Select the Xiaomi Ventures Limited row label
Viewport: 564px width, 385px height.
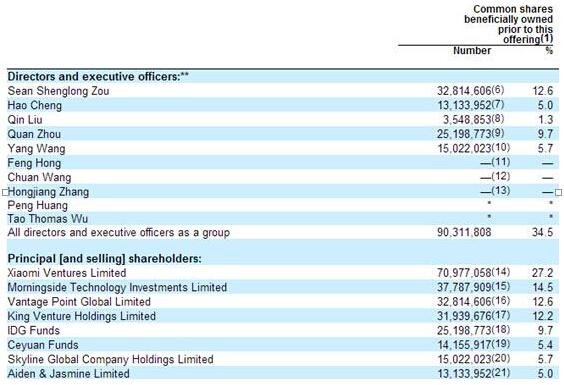point(67,273)
